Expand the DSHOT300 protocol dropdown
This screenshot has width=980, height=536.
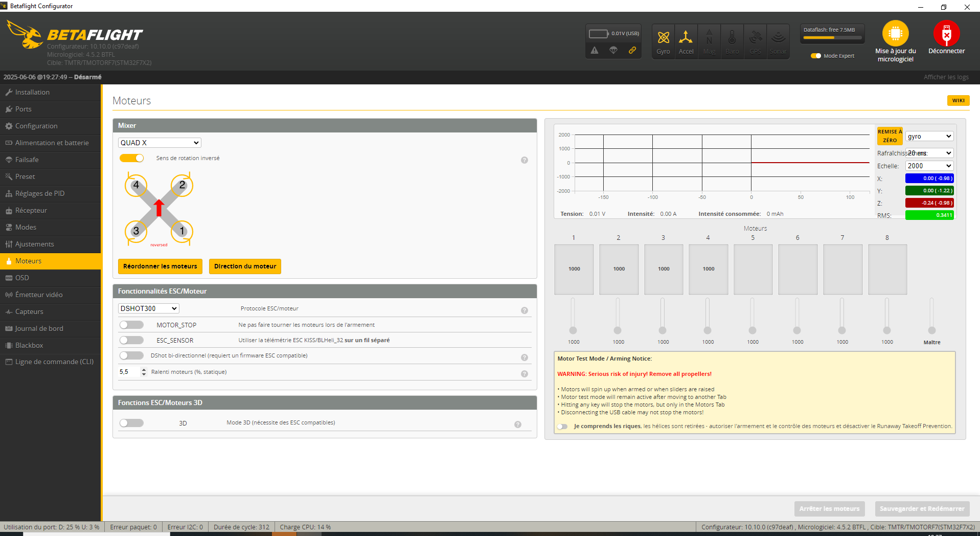(x=148, y=308)
